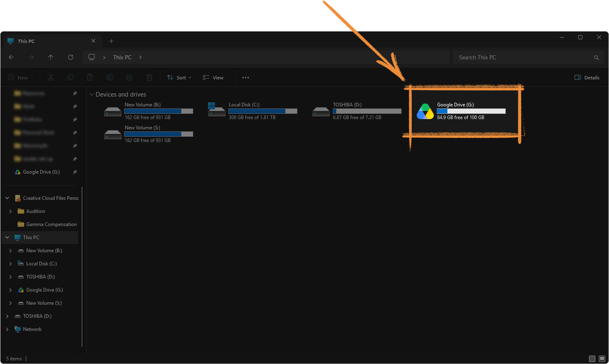609x364 pixels.
Task: Click the monitor icon in the address bar
Action: [x=91, y=57]
